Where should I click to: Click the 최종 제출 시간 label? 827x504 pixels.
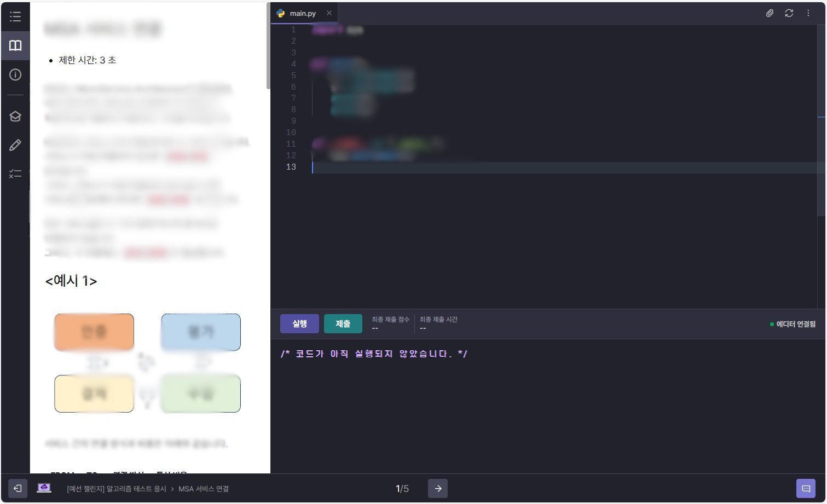click(x=438, y=320)
